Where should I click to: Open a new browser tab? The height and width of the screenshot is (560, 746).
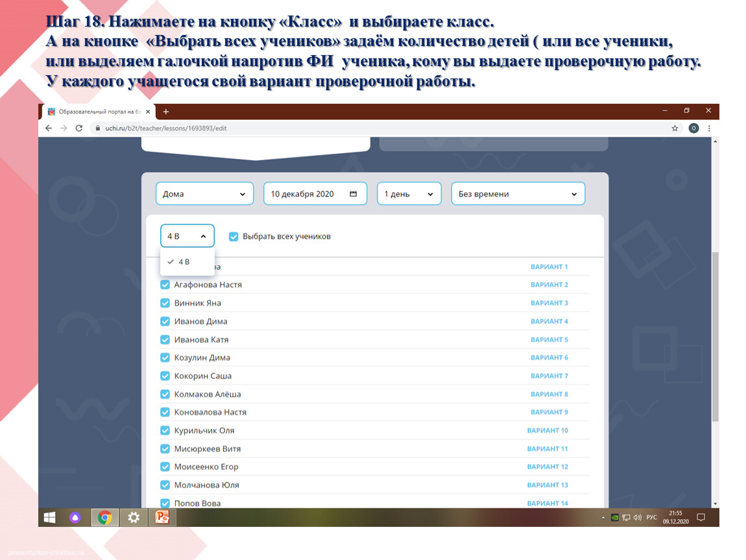[x=166, y=111]
